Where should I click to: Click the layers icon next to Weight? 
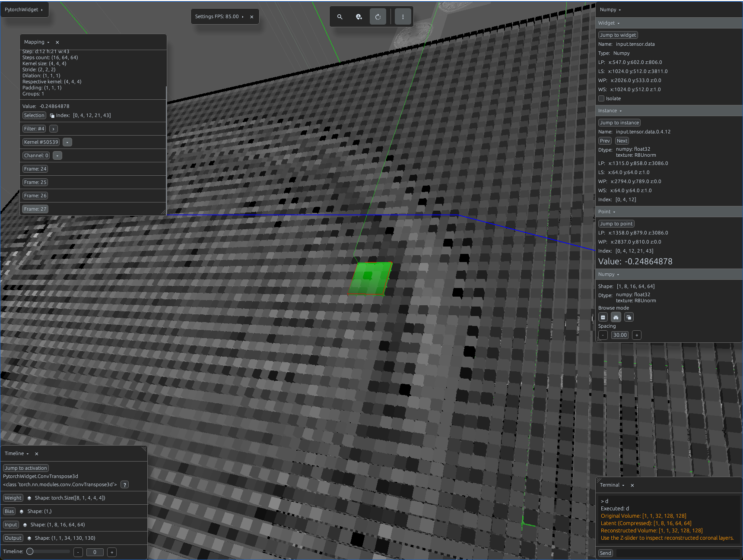click(29, 498)
